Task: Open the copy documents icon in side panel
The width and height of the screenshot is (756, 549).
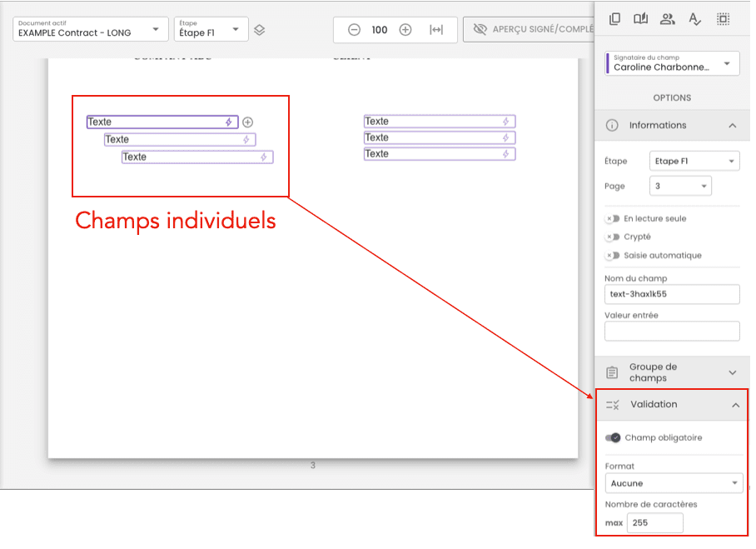Action: coord(614,19)
